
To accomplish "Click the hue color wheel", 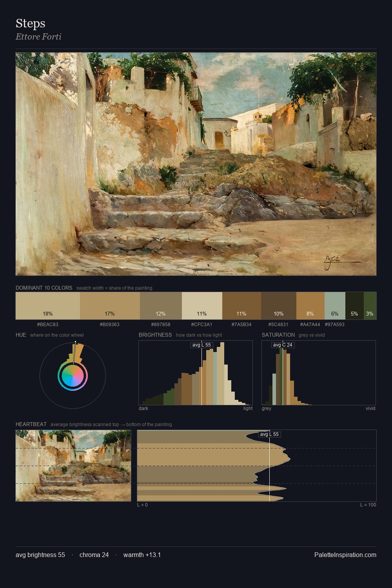I will click(x=73, y=376).
